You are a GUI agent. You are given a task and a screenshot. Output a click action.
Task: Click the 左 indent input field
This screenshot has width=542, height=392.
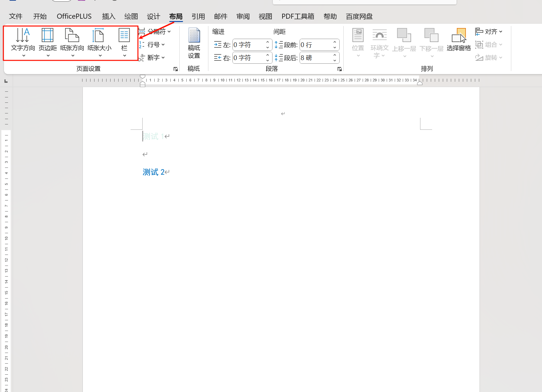tap(248, 45)
